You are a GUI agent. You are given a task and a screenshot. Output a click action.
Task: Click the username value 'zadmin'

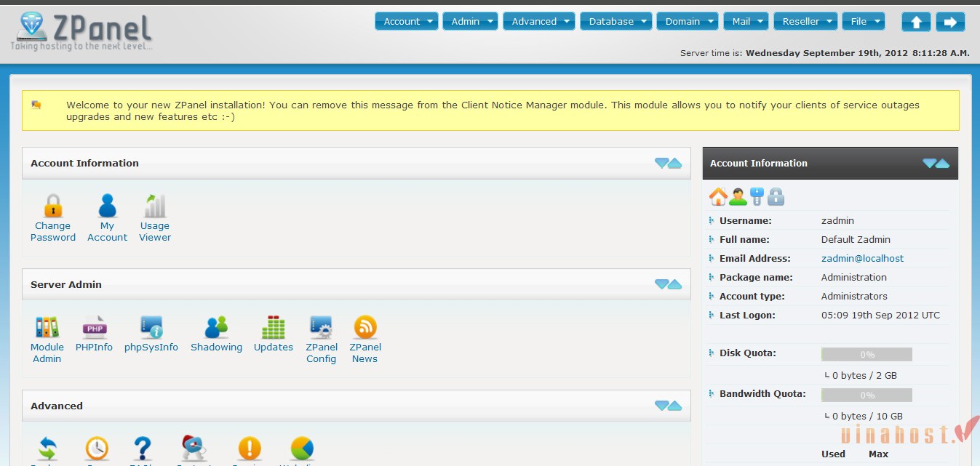(x=837, y=220)
